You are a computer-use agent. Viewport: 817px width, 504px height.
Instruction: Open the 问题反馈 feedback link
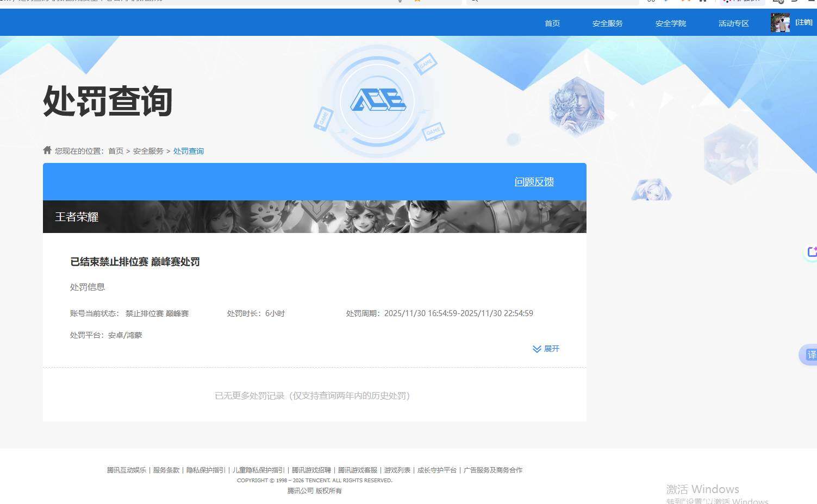tap(534, 181)
